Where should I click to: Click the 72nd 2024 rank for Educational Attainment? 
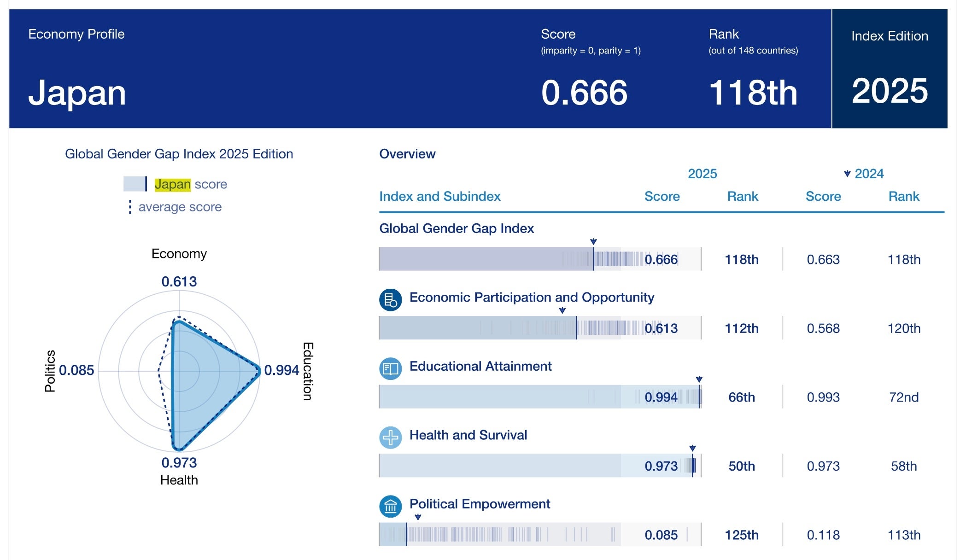(904, 397)
